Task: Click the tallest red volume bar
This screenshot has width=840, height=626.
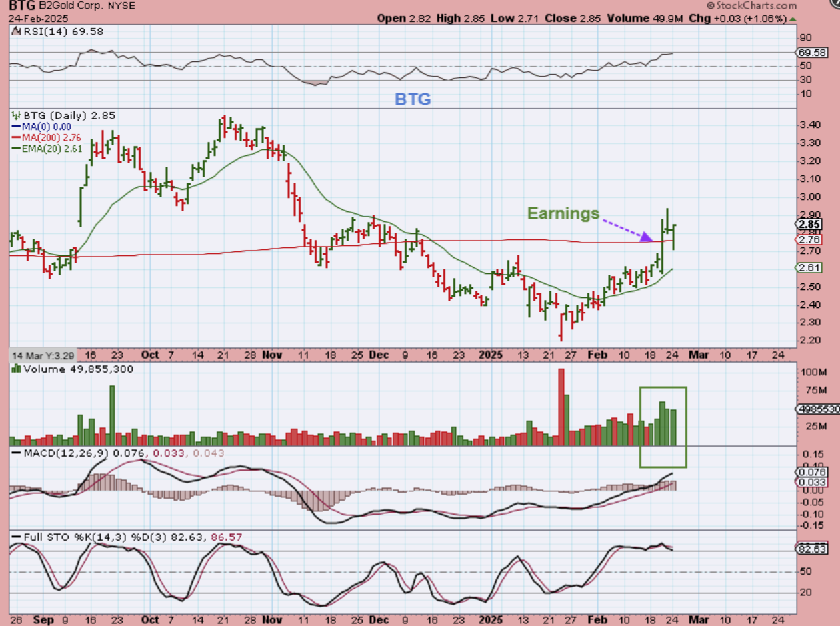Action: tap(561, 407)
